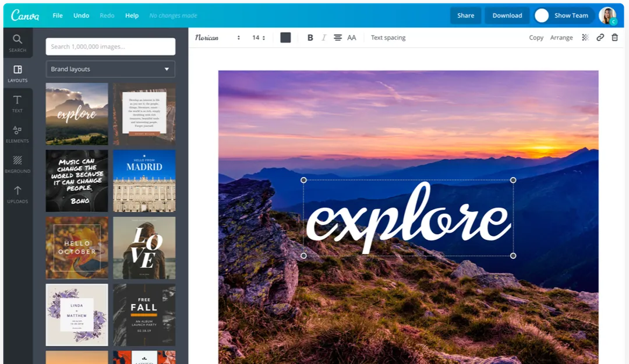Open the Bkground panel

tap(17, 164)
